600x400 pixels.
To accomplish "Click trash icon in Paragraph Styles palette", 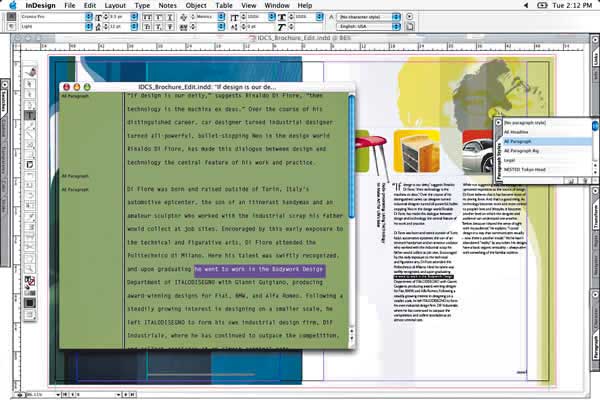I will tap(585, 181).
